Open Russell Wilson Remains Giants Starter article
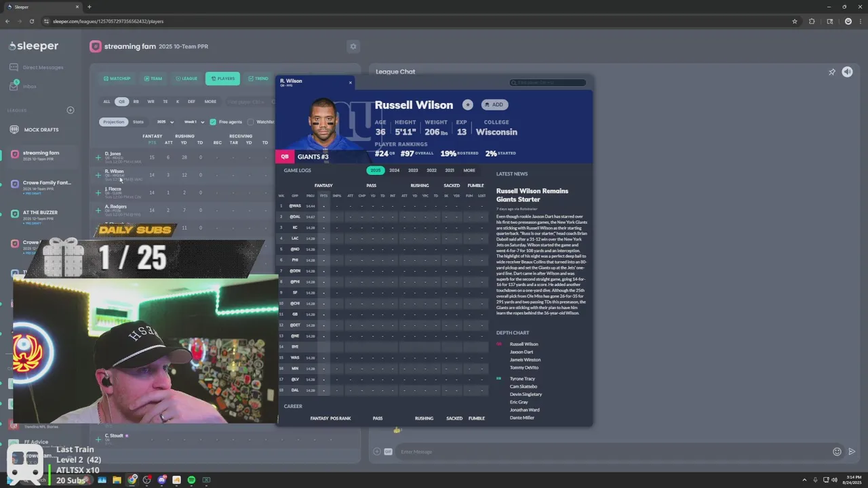Viewport: 868px width, 488px height. point(532,195)
